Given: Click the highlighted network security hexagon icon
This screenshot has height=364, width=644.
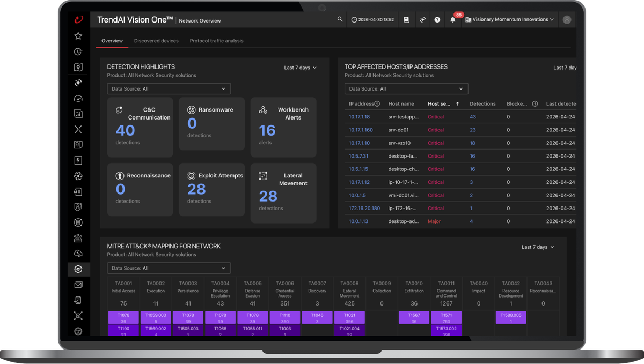Looking at the screenshot, I should coord(78,269).
